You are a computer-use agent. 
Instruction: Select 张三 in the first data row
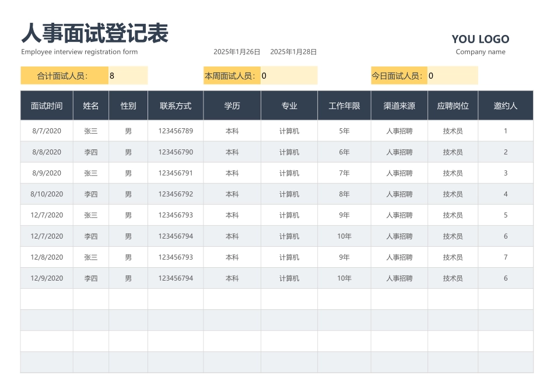click(x=90, y=131)
